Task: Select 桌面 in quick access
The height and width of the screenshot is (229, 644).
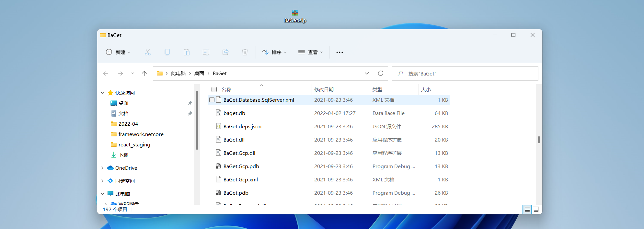Action: coord(123,103)
